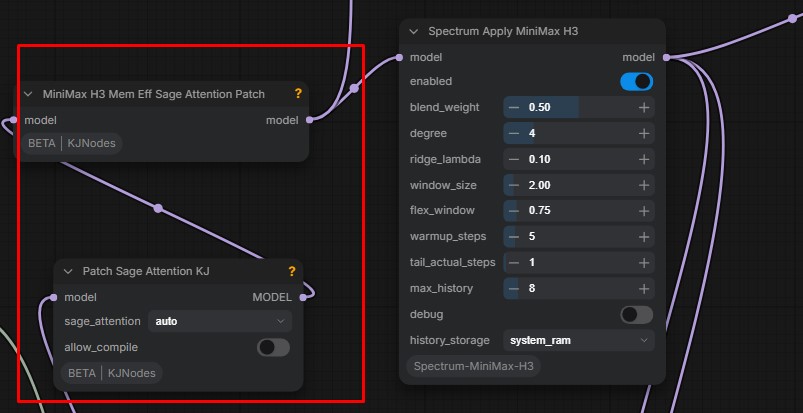Increase ridge_lambda value
The image size is (803, 413).
point(644,159)
